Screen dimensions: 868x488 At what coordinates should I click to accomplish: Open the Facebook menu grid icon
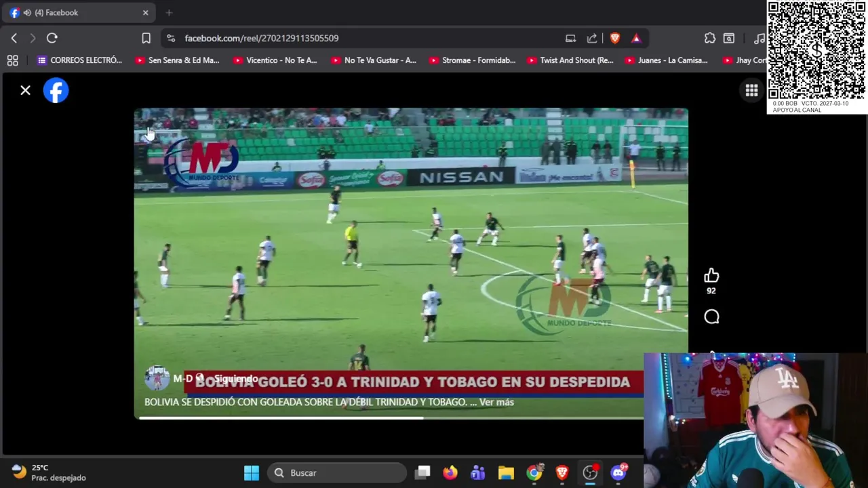[751, 91]
